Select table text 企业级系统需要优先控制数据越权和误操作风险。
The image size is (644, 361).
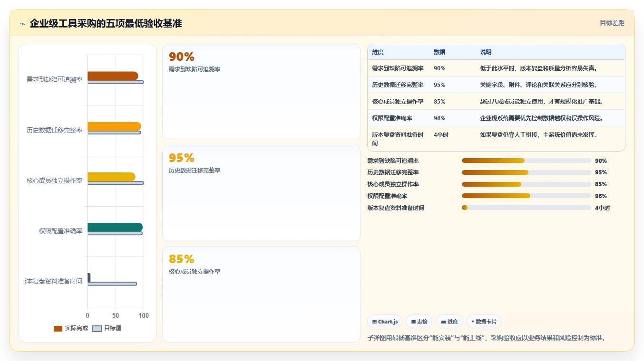pyautogui.click(x=541, y=118)
